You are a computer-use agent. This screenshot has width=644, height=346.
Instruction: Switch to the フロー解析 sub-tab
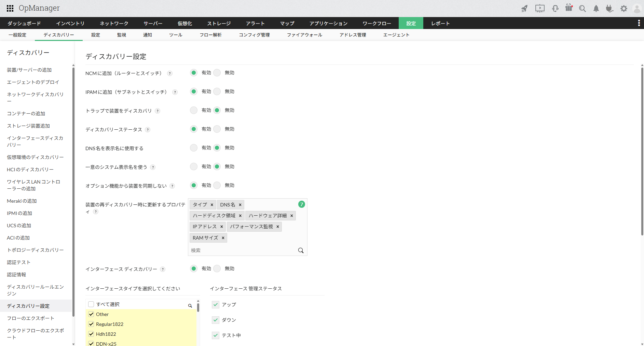click(x=210, y=35)
